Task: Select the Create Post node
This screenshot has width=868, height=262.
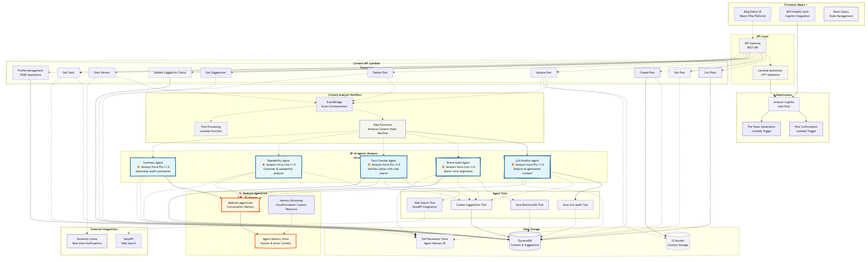Action: [x=647, y=73]
